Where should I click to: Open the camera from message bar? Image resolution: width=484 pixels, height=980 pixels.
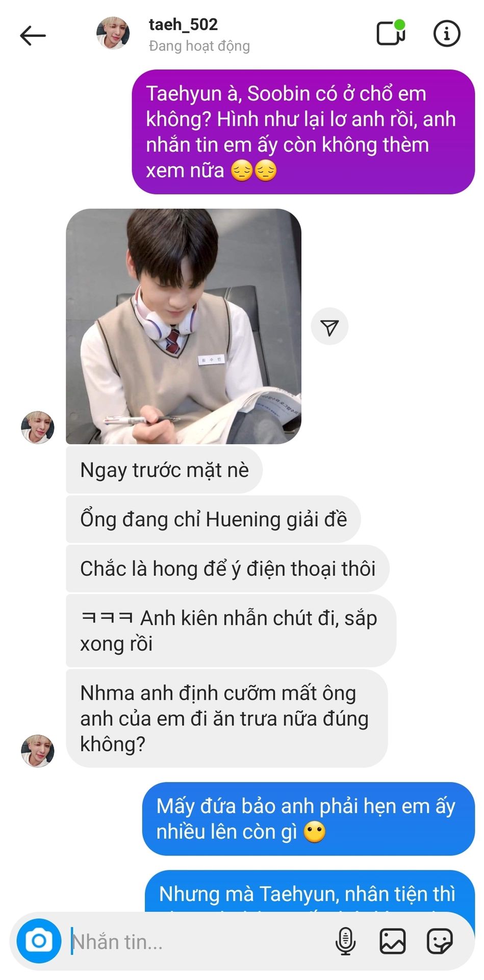[x=39, y=941]
